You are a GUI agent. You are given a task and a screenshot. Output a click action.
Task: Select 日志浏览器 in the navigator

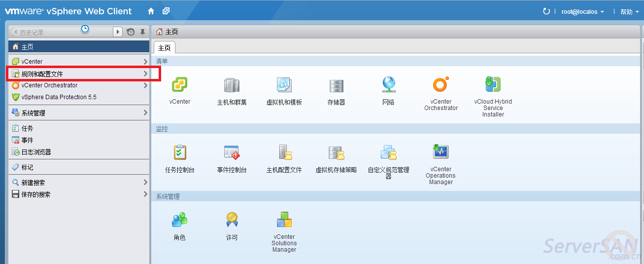click(x=79, y=152)
